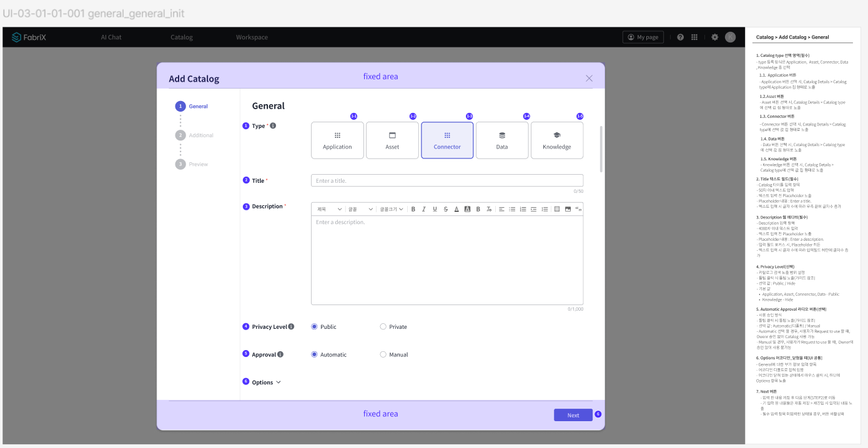Open Catalog in top navigation
Image resolution: width=868 pixels, height=448 pixels.
pos(182,37)
